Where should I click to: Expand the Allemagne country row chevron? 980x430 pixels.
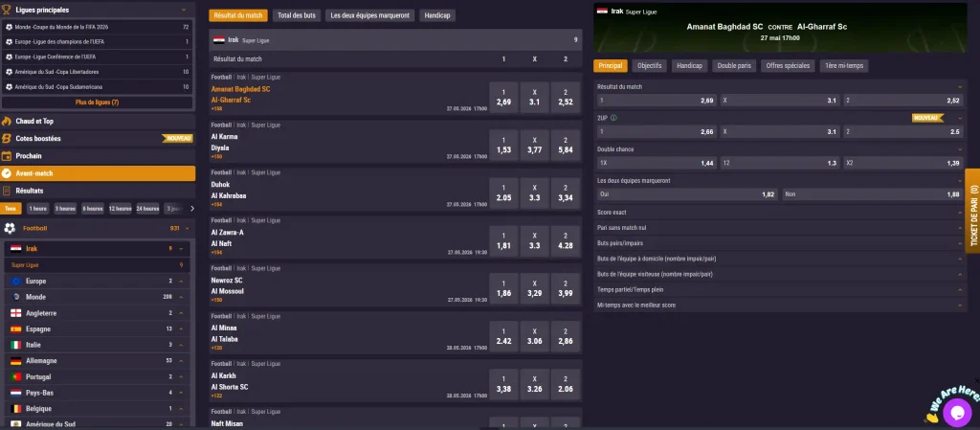[x=181, y=361]
